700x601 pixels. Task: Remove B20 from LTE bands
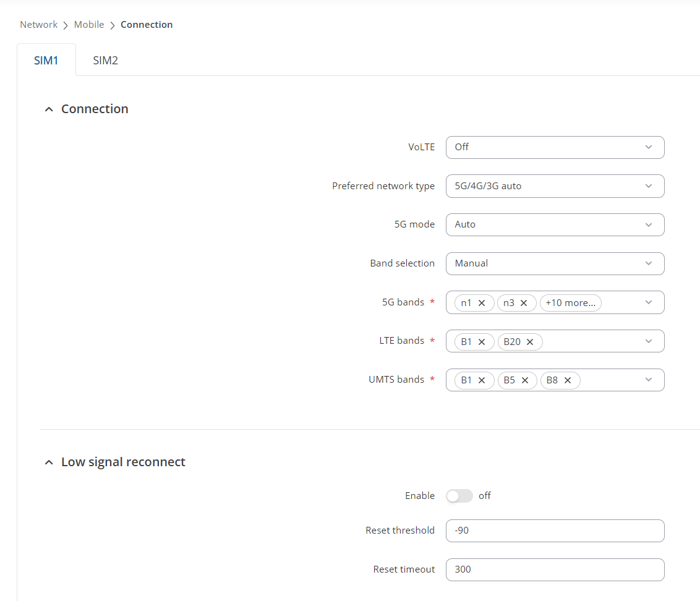tap(530, 341)
